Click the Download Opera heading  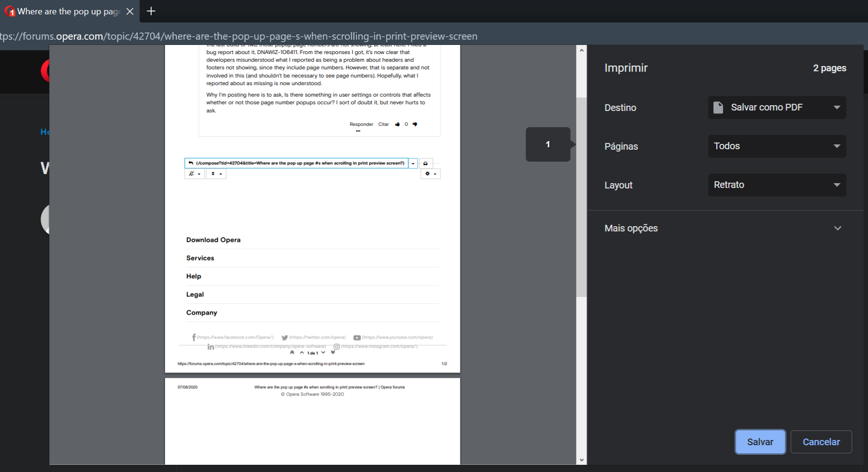(213, 240)
